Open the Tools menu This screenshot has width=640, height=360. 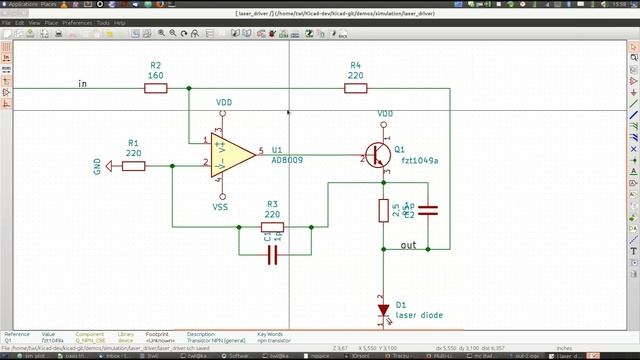103,23
